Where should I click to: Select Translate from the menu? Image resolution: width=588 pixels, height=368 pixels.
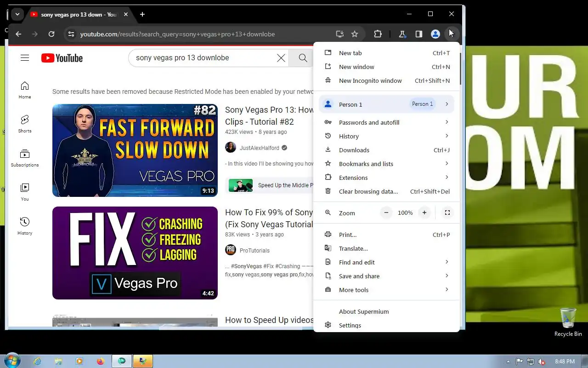click(x=386, y=248)
